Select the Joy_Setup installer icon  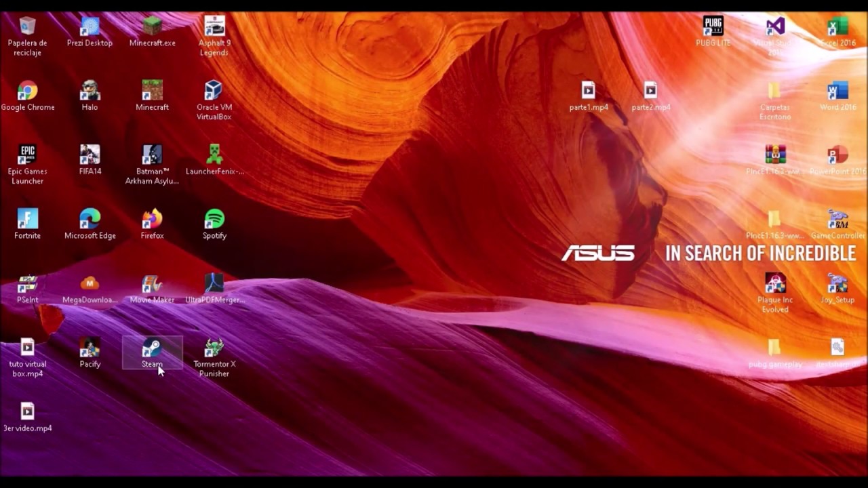837,289
